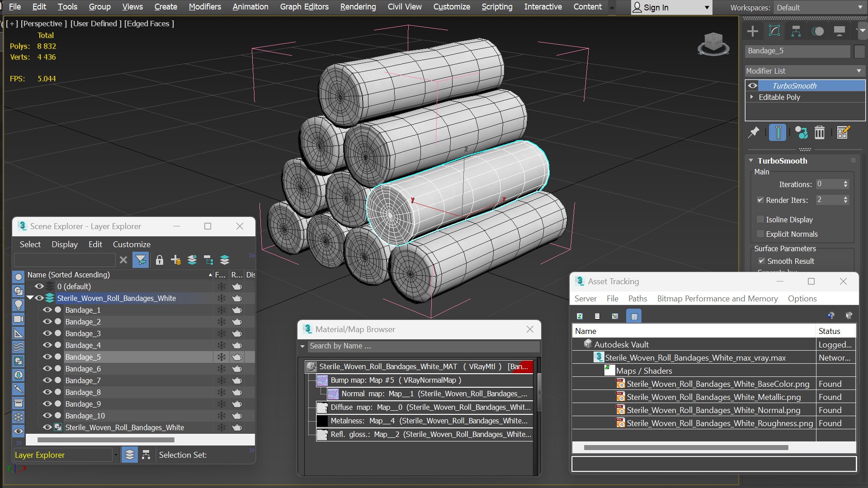
Task: Click the Bump map thumbnail swatch
Action: click(x=322, y=380)
